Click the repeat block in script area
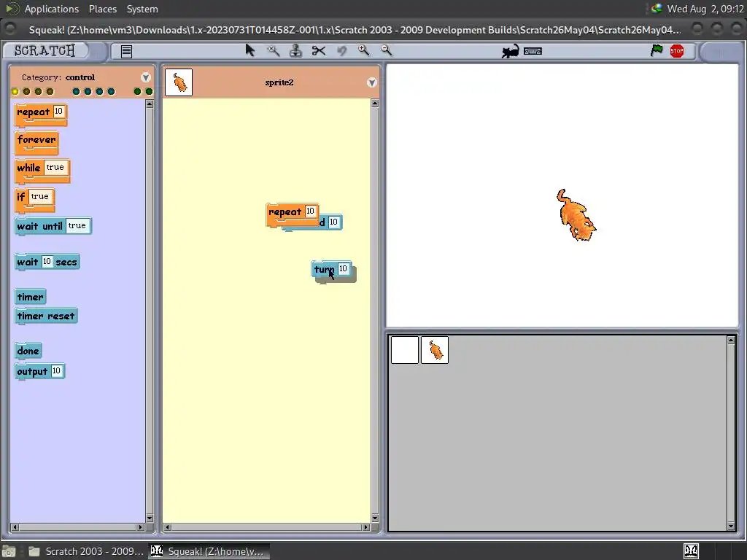The width and height of the screenshot is (747, 560). tap(285, 212)
